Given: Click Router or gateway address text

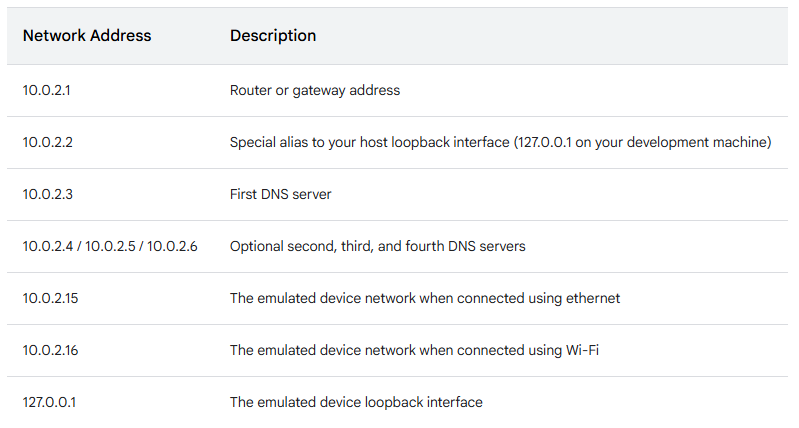Looking at the screenshot, I should click(315, 90).
